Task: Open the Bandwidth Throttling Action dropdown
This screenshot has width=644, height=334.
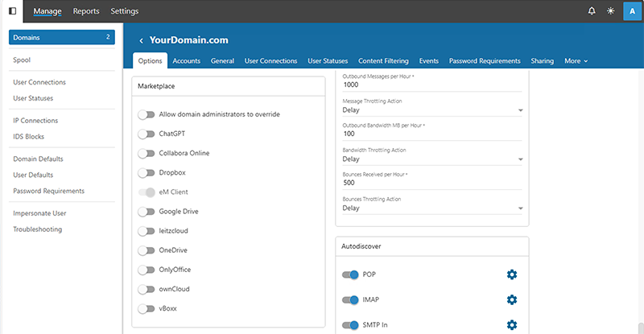Action: pyautogui.click(x=432, y=159)
